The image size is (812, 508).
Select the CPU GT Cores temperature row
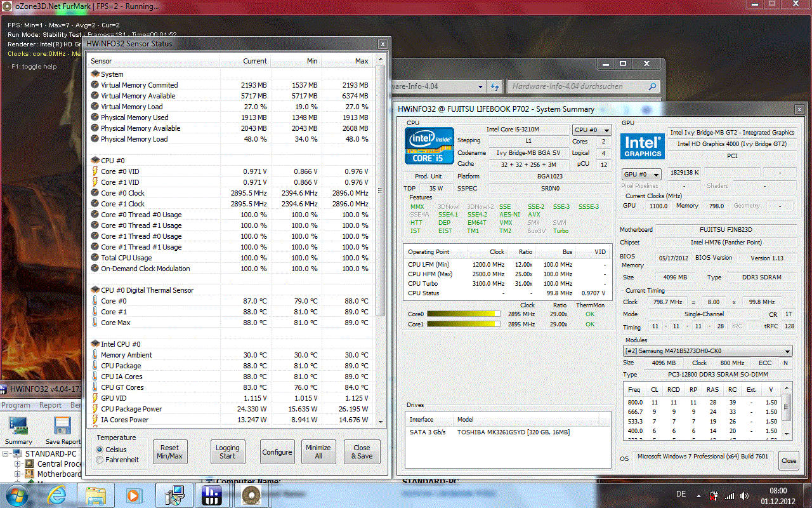click(230, 387)
